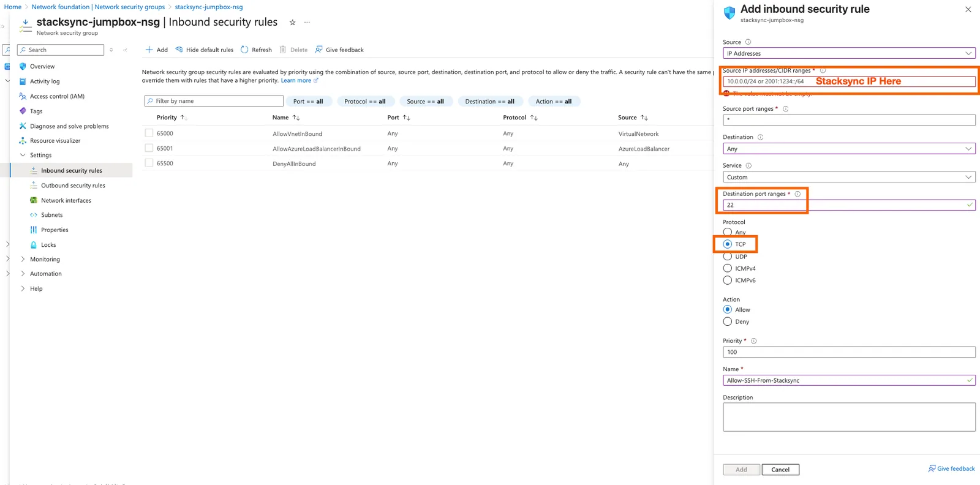Check the DenyAllInBound row checkbox
The height and width of the screenshot is (485, 980).
149,163
